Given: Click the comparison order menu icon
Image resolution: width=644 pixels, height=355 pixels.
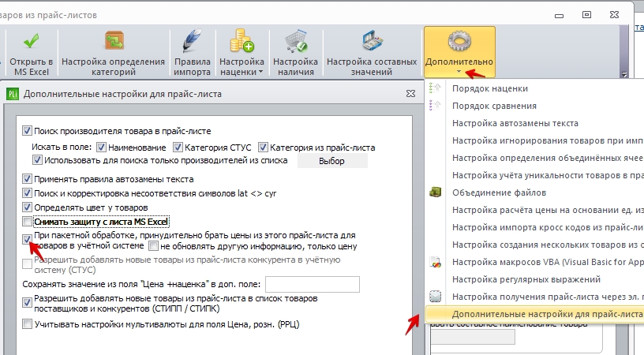Looking at the screenshot, I should coord(435,106).
